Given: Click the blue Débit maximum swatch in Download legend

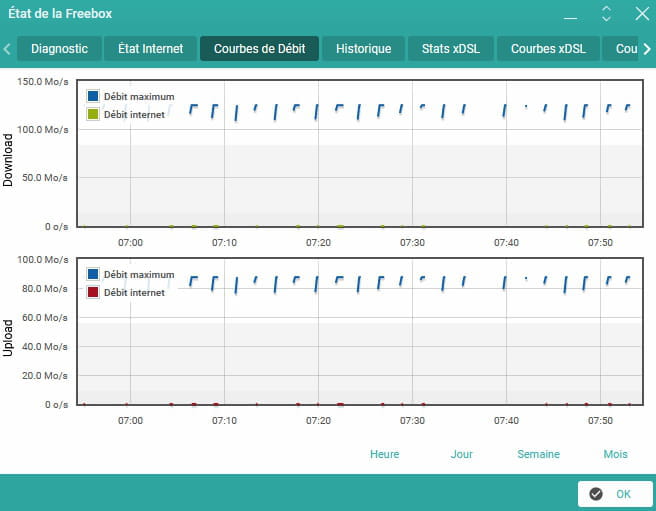Looking at the screenshot, I should coord(93,96).
